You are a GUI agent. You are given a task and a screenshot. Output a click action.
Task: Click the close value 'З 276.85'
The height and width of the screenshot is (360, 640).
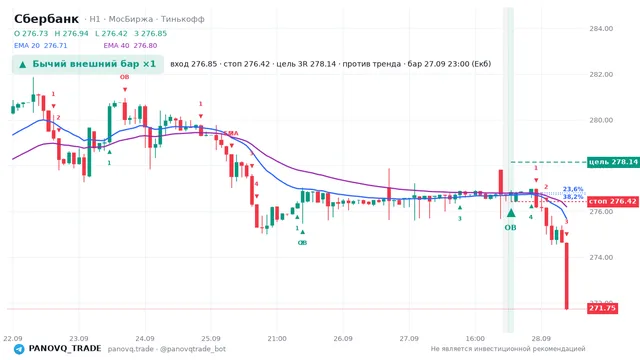point(150,33)
